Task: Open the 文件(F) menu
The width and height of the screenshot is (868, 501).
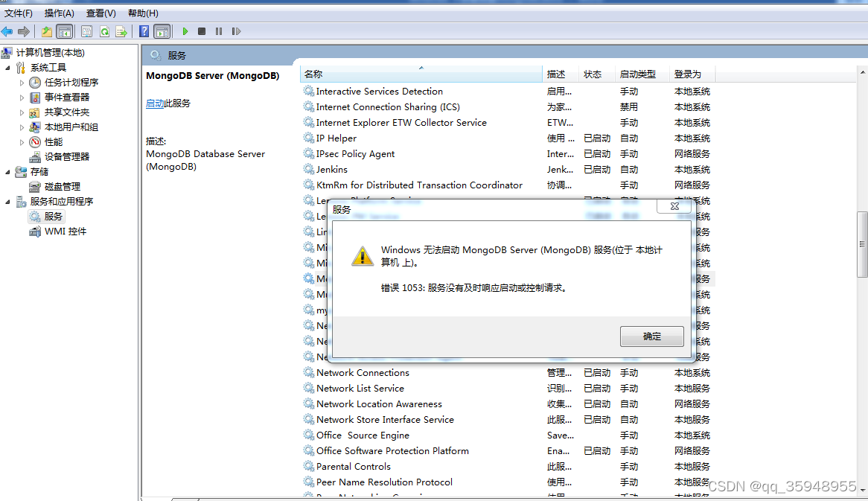Action: pyautogui.click(x=19, y=13)
